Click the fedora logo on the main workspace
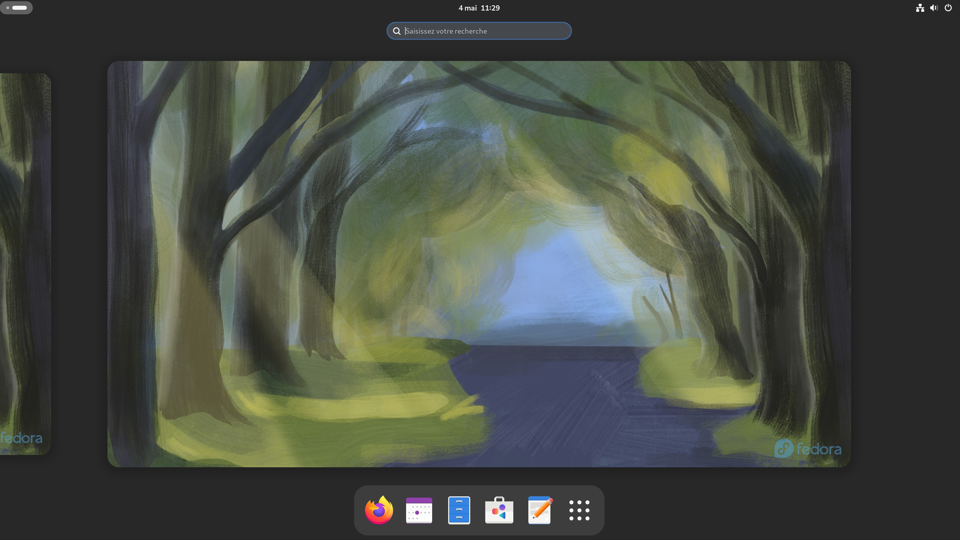960x540 pixels. coord(808,449)
